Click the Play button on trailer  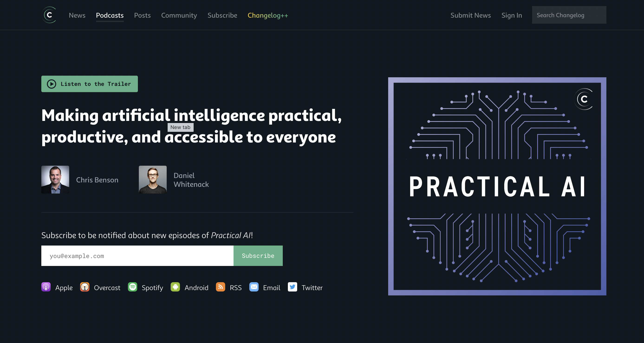[x=51, y=84]
